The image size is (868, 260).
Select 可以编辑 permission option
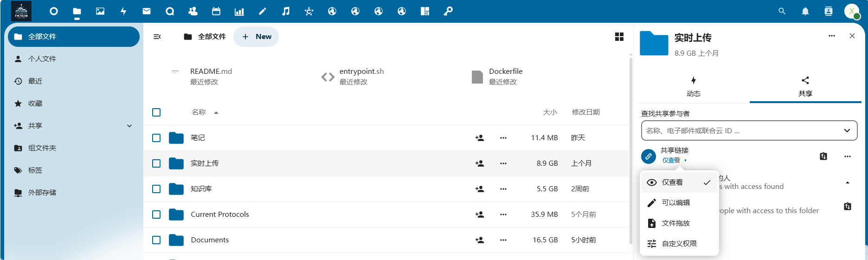click(x=676, y=203)
